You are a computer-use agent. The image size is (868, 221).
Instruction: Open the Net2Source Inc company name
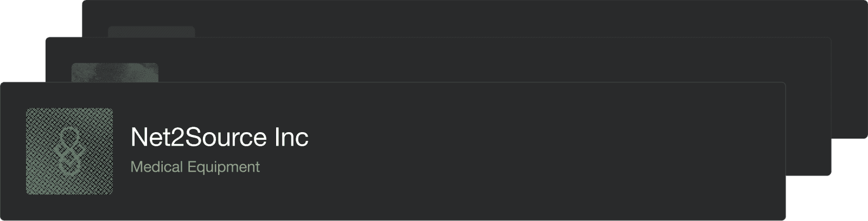point(219,137)
